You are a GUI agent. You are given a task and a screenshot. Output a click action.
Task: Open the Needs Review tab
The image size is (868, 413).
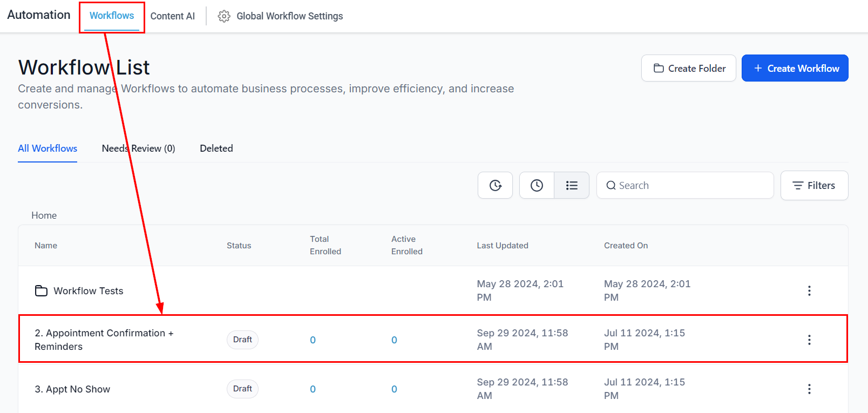coord(138,148)
